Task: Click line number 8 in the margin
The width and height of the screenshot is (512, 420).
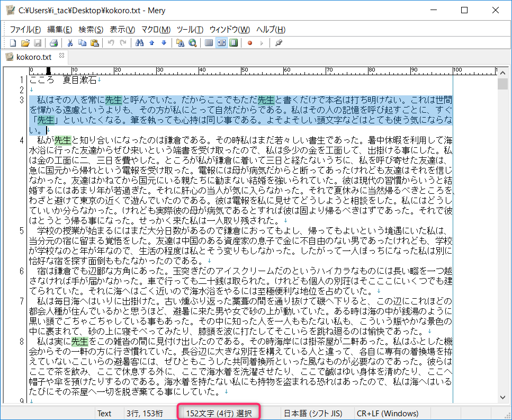Action: 22,342
